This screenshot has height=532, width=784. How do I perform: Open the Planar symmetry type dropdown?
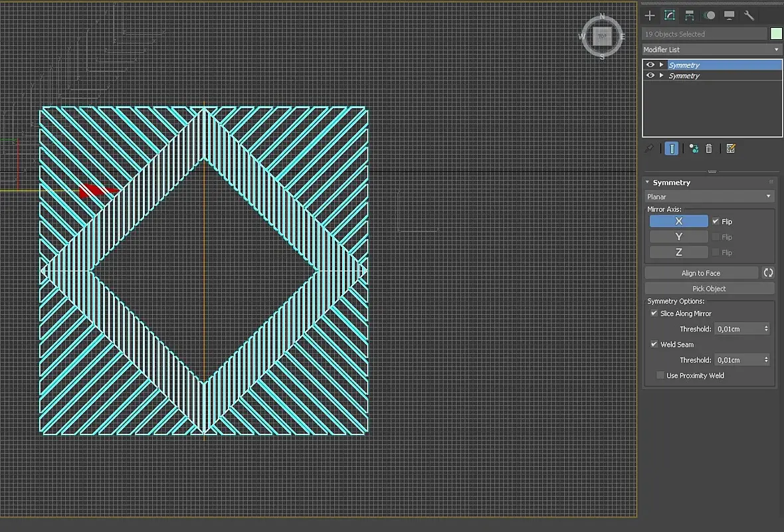pyautogui.click(x=709, y=197)
